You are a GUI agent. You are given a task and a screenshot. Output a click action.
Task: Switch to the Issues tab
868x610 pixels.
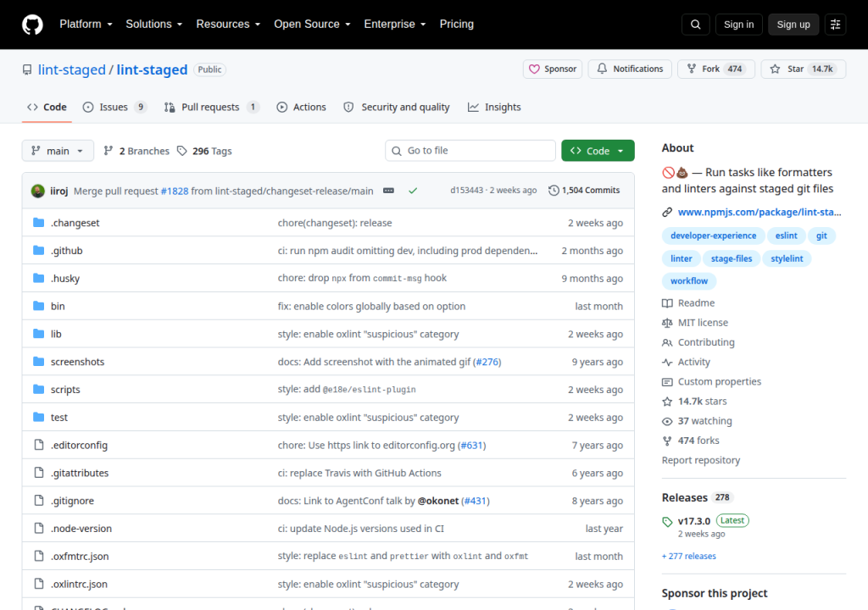[x=114, y=108]
